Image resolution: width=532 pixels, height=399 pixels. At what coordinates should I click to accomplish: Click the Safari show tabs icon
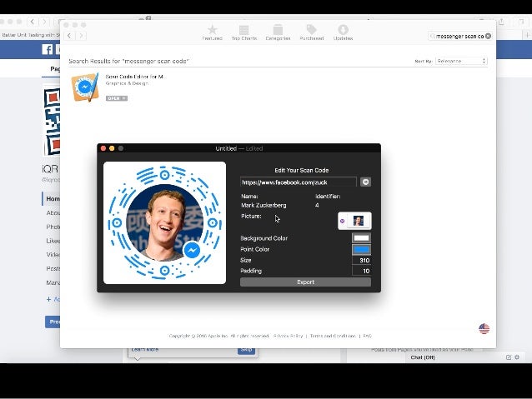[x=521, y=22]
